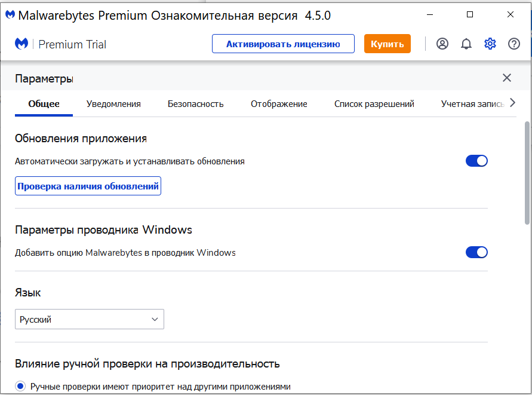
Task: Select manual scans take priority radio button
Action: tap(20, 386)
